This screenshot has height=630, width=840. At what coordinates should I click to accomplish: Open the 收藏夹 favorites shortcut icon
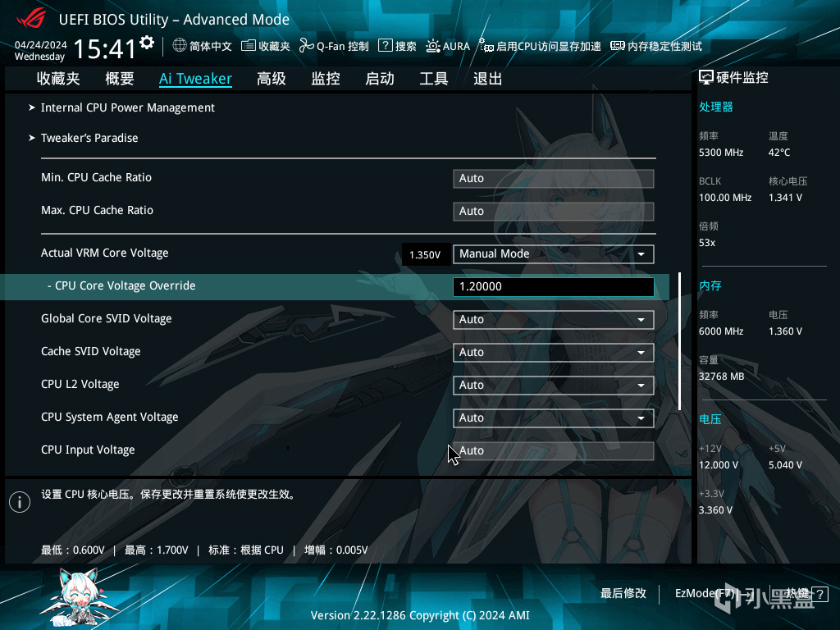coord(248,46)
